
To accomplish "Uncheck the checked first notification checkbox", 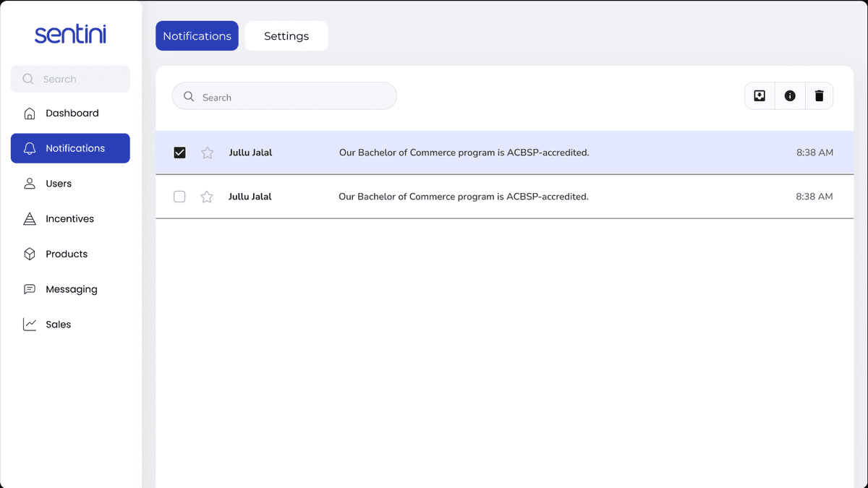I will [x=180, y=153].
